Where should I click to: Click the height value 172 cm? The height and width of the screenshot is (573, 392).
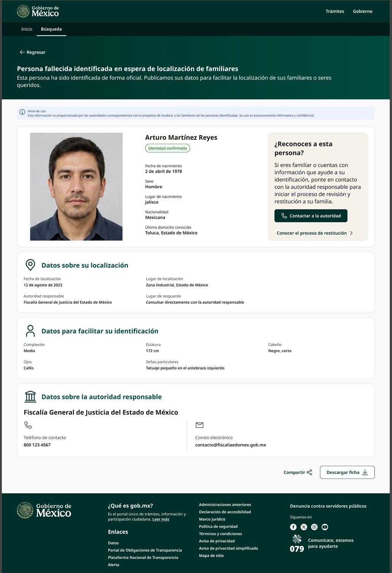(152, 351)
